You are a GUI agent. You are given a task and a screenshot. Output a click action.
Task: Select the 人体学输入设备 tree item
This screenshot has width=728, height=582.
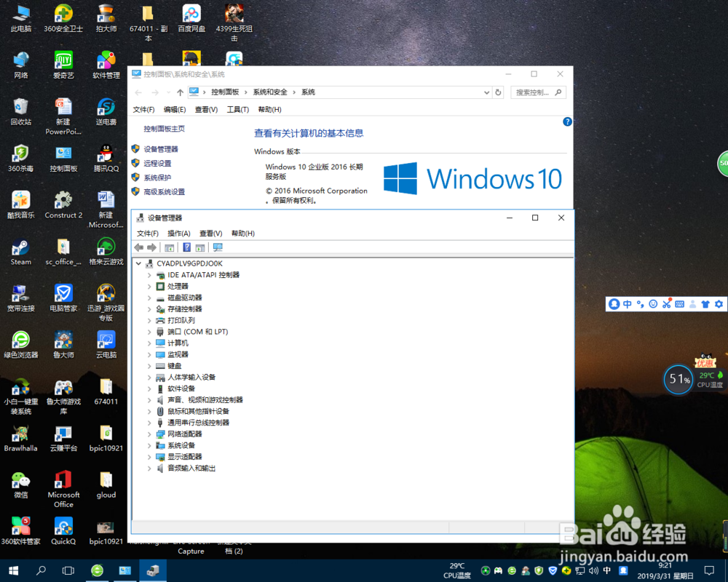pyautogui.click(x=191, y=378)
